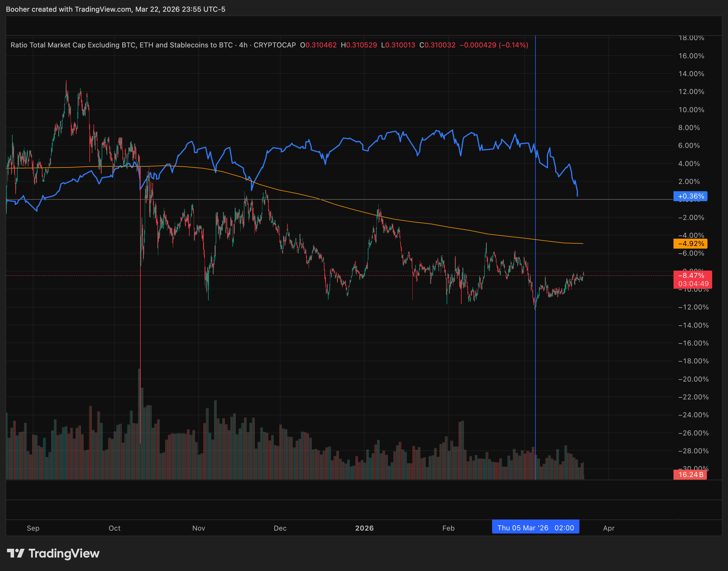
Task: Select the Nov label on time axis
Action: tap(198, 528)
